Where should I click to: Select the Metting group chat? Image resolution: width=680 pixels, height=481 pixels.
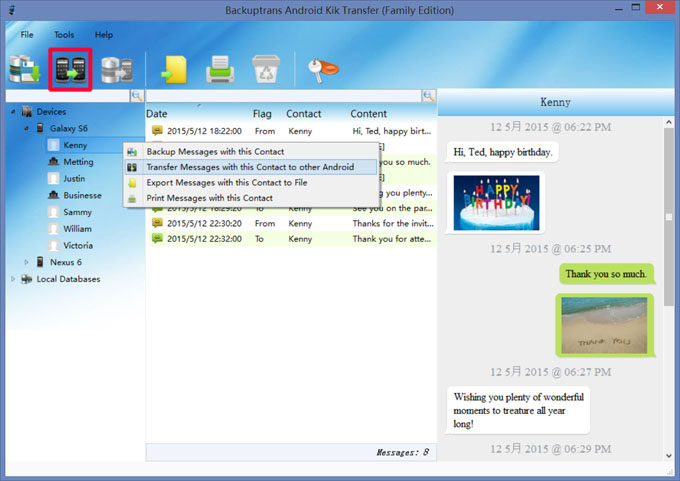pyautogui.click(x=78, y=162)
